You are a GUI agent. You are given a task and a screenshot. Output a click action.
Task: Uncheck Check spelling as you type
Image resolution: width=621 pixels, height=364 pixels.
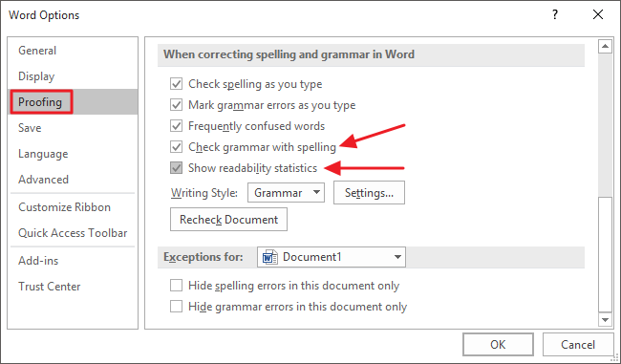(176, 84)
